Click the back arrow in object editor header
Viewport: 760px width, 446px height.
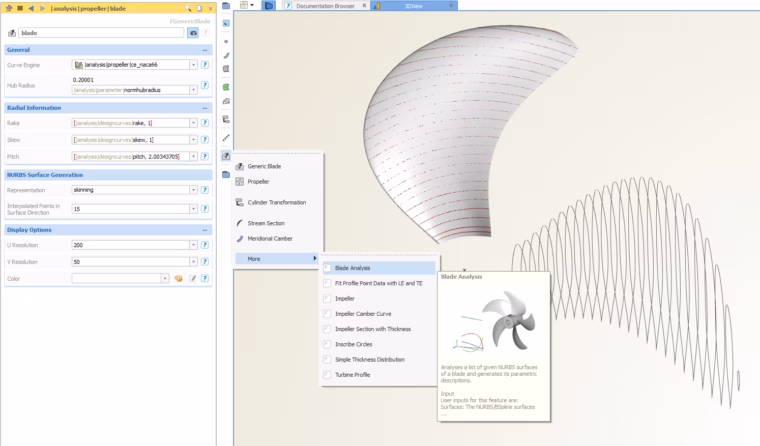32,8
